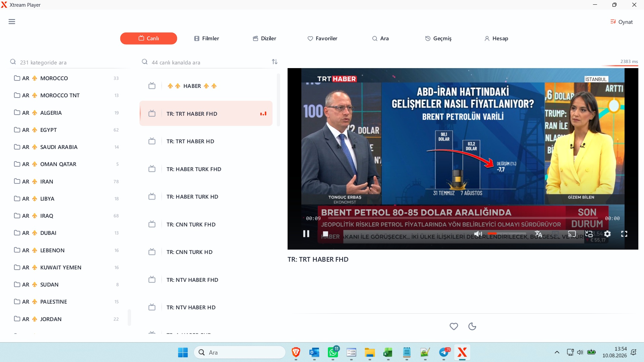Screen dimensions: 644x362
Task: Choose the AR JORDAN category
Action: click(67, 319)
